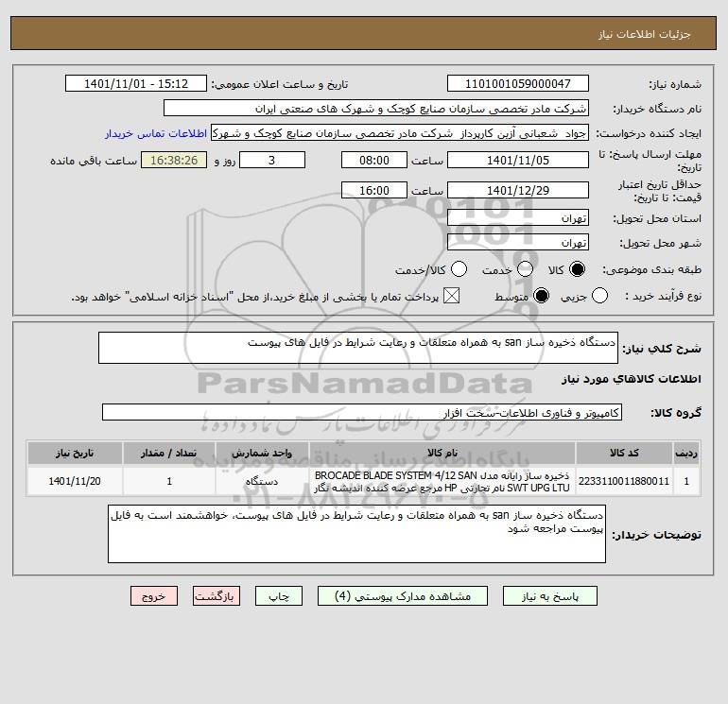The image size is (728, 704).
Task: Click the need date cell 1401/11/20
Action: [75, 481]
